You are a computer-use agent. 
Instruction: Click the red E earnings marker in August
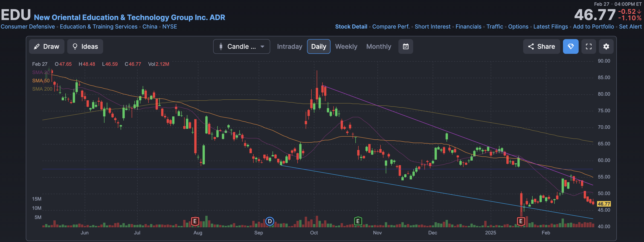tap(195, 221)
